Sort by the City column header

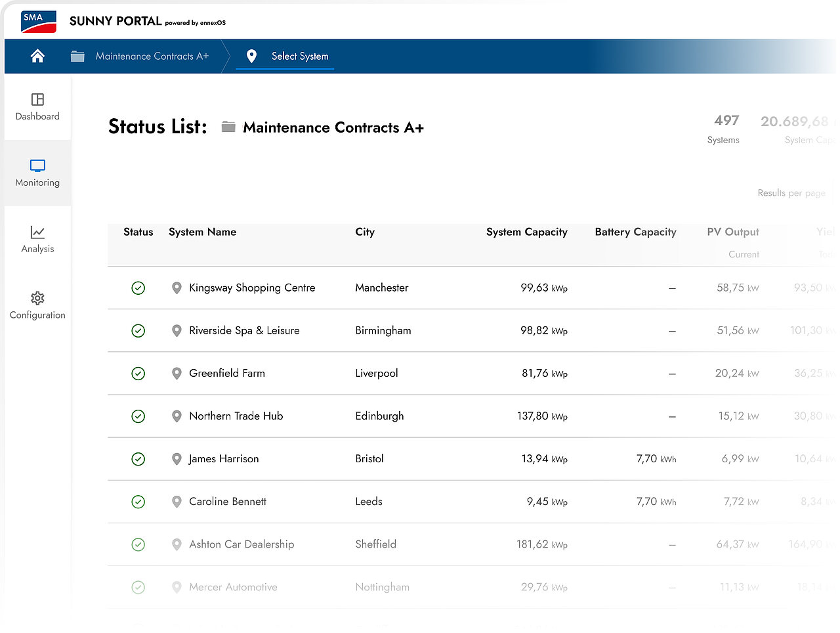pos(365,232)
